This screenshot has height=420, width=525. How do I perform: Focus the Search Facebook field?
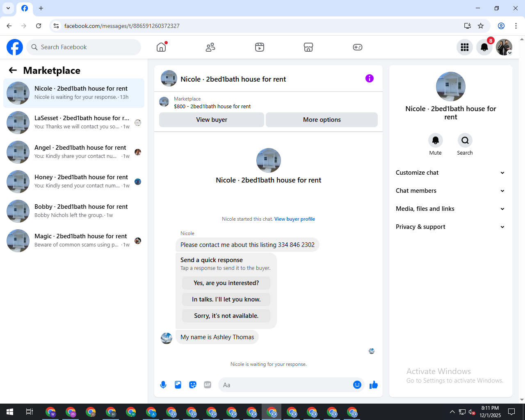(x=84, y=47)
